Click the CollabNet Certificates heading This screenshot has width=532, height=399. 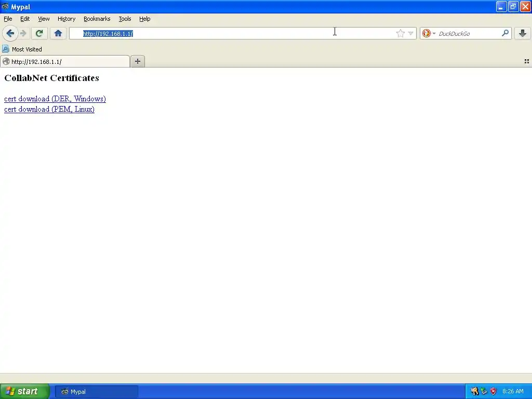pos(51,78)
